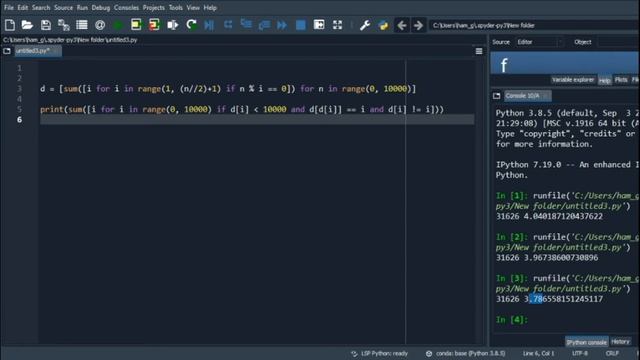Viewport: 640px width, 360px height.
Task: Open the Edit menu
Action: (23, 8)
